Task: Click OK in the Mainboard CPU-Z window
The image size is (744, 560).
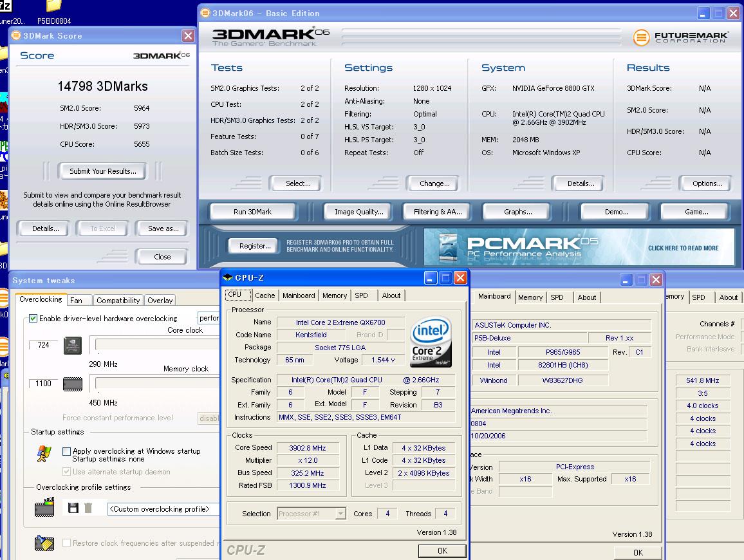Action: click(638, 552)
